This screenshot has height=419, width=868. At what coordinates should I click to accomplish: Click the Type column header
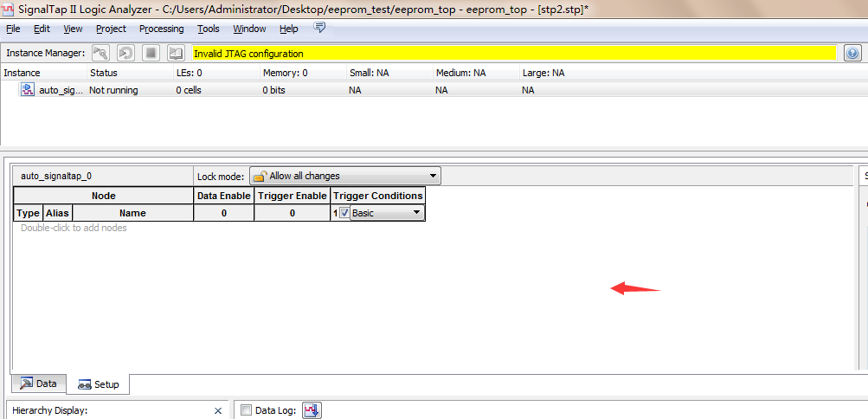click(29, 213)
